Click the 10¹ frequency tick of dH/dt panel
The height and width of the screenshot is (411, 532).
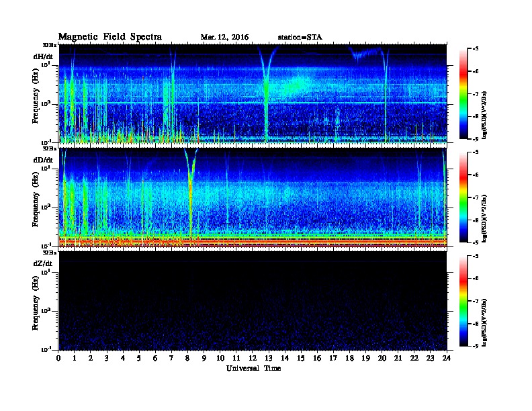(46, 64)
